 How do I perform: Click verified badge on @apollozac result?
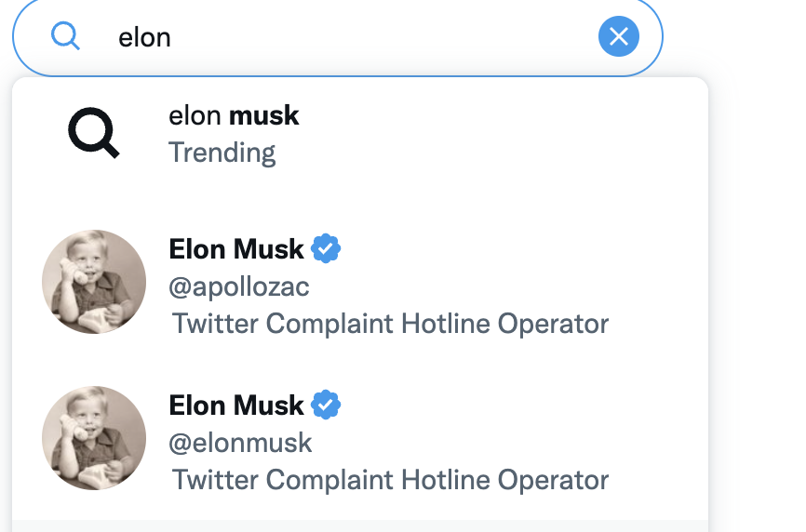click(326, 249)
